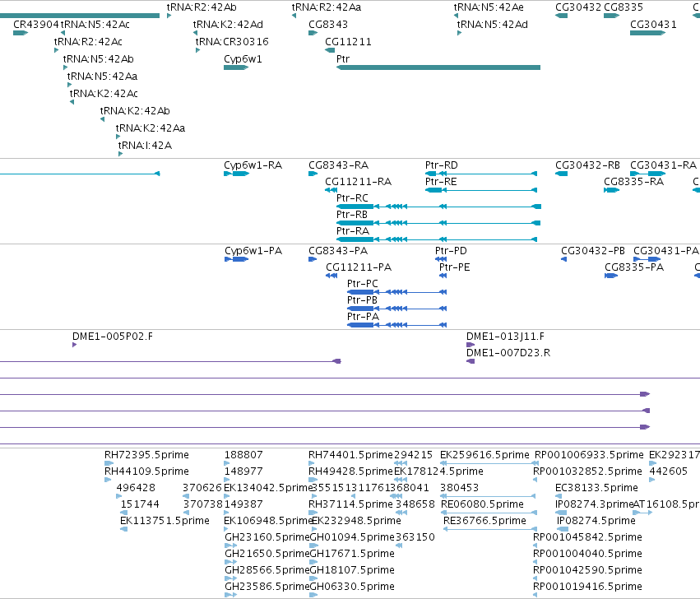This screenshot has height=599, width=700.
Task: Select tRNA:N5:42Aa label
Action: [102, 76]
